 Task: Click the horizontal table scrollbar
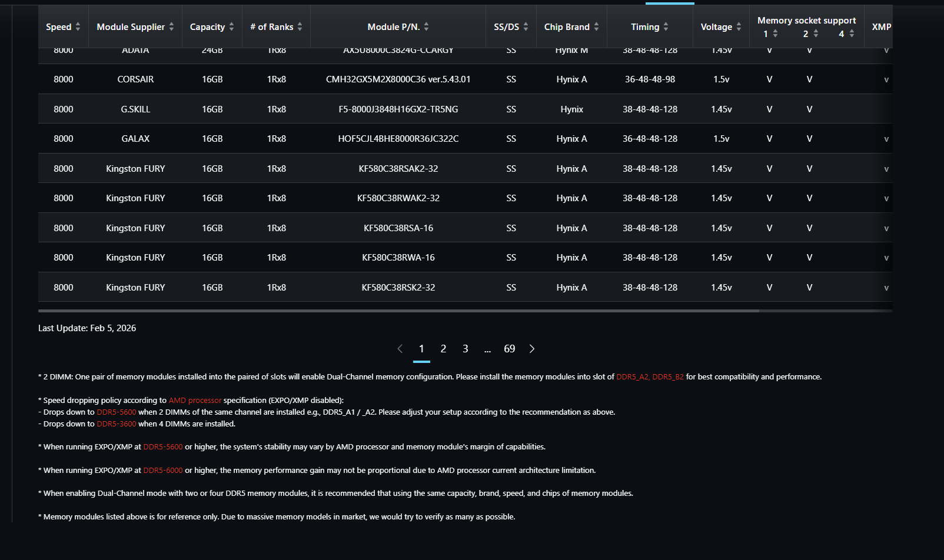click(398, 311)
